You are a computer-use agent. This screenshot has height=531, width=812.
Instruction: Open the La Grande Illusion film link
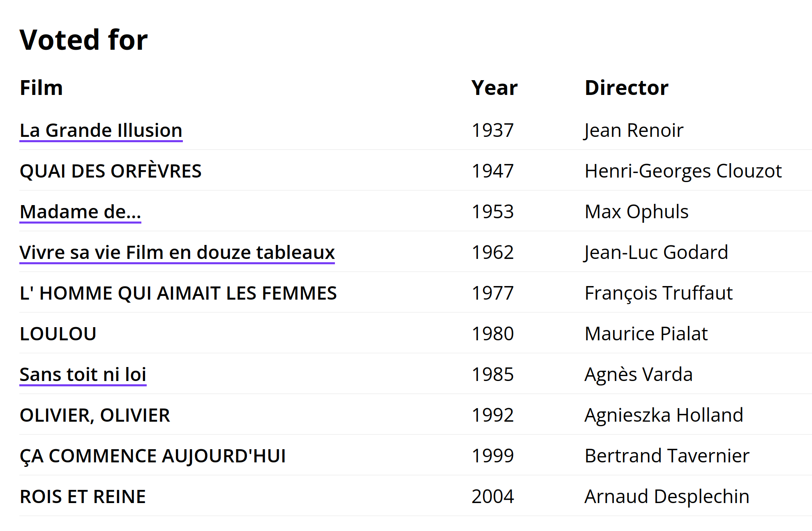click(x=101, y=130)
